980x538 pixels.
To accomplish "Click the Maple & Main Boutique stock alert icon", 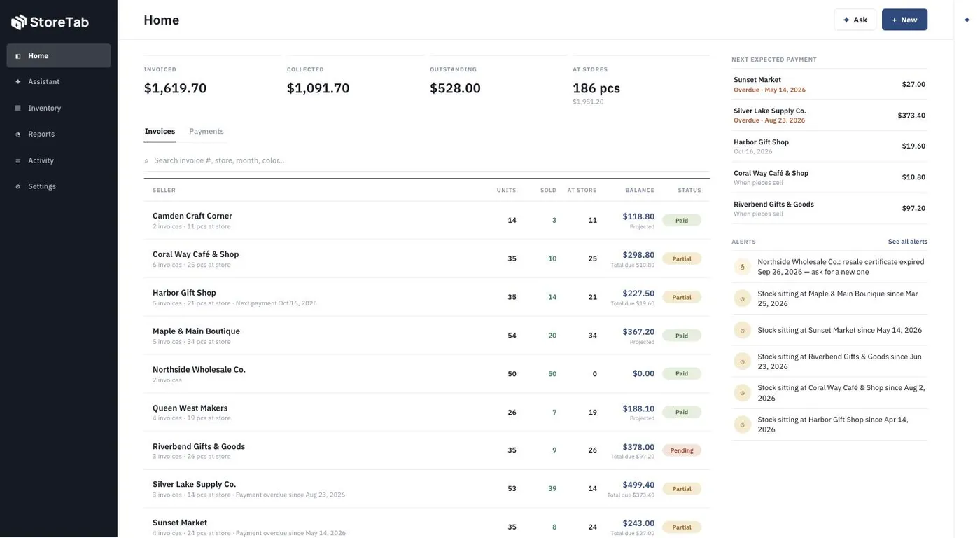I will click(x=743, y=298).
